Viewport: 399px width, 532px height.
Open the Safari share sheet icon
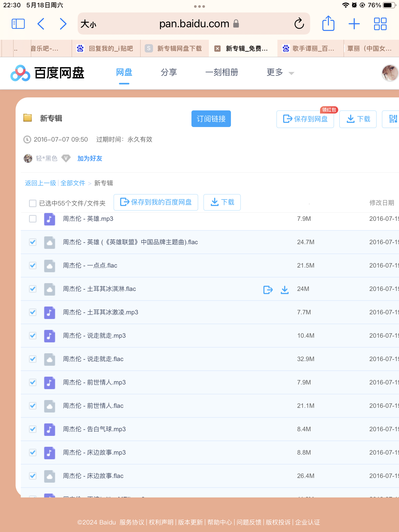(x=328, y=23)
